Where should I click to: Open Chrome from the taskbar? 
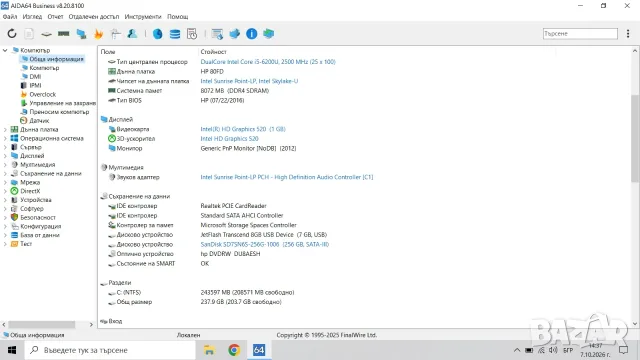pos(234,350)
